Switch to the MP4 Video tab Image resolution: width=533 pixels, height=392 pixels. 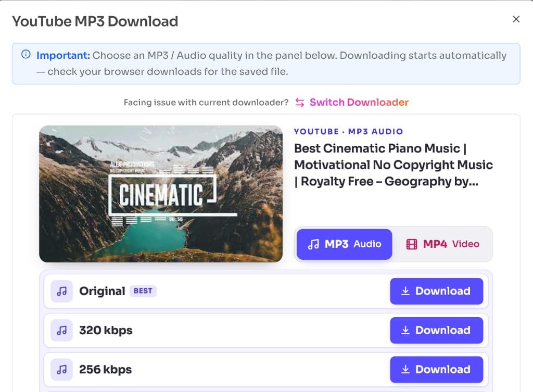click(x=442, y=244)
